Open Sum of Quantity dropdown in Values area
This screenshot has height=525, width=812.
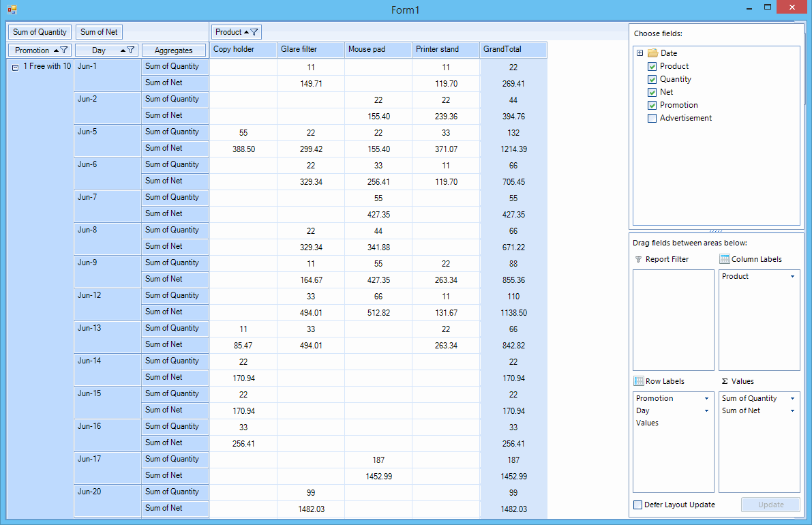pyautogui.click(x=792, y=399)
